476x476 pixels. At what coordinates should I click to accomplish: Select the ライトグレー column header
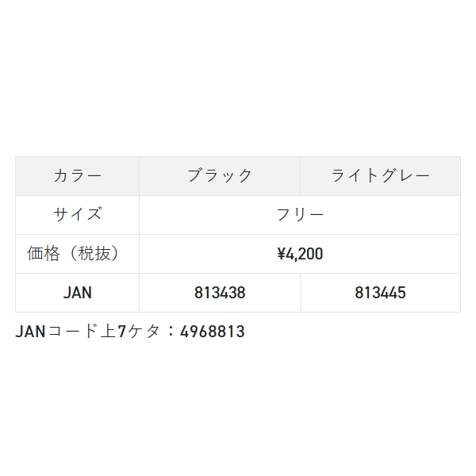click(380, 176)
